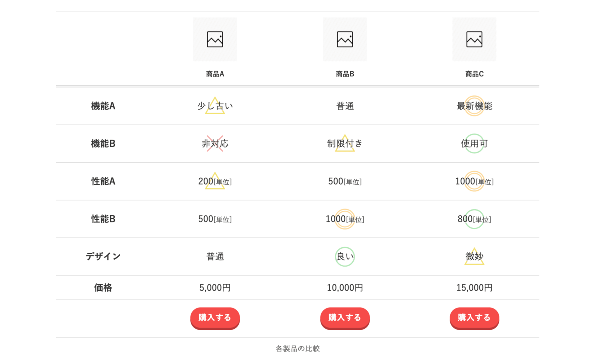Click the double circle on 最新機能
The height and width of the screenshot is (364, 601).
click(474, 106)
